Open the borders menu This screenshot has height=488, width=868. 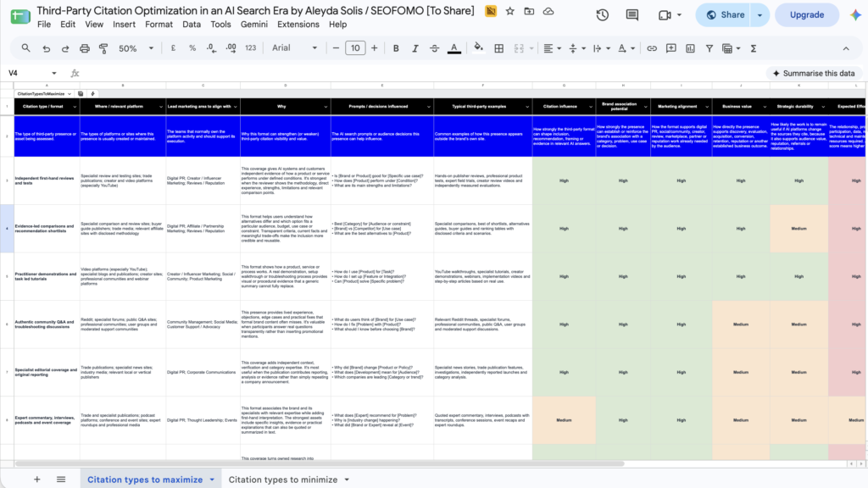[x=498, y=48]
